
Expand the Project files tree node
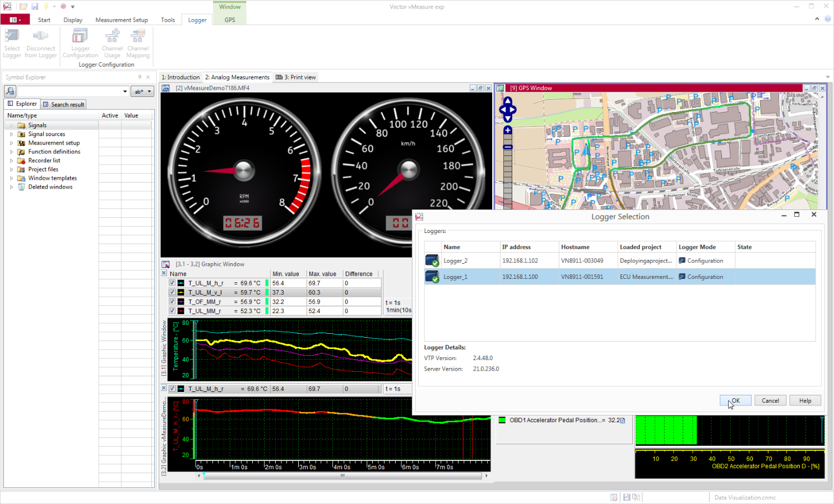point(11,169)
